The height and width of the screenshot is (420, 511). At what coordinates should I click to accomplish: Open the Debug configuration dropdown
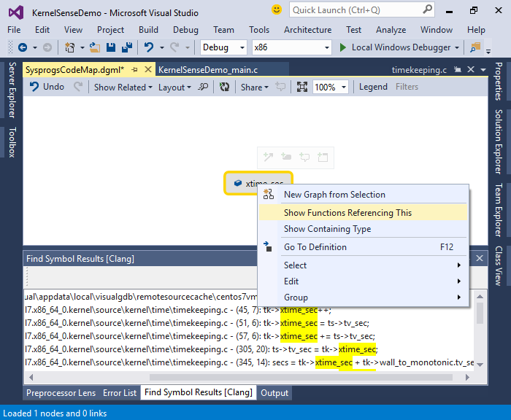[x=242, y=47]
